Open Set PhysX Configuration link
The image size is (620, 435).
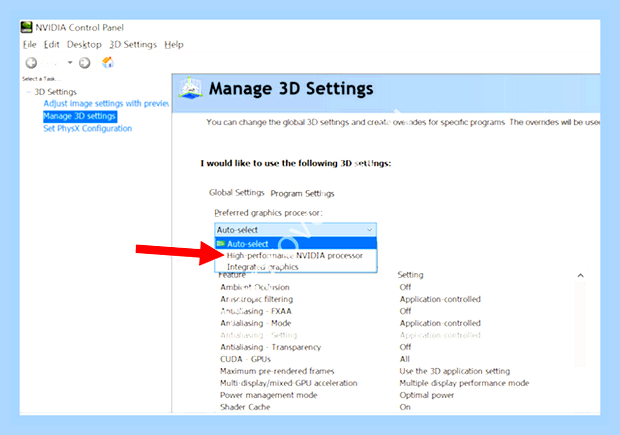88,129
